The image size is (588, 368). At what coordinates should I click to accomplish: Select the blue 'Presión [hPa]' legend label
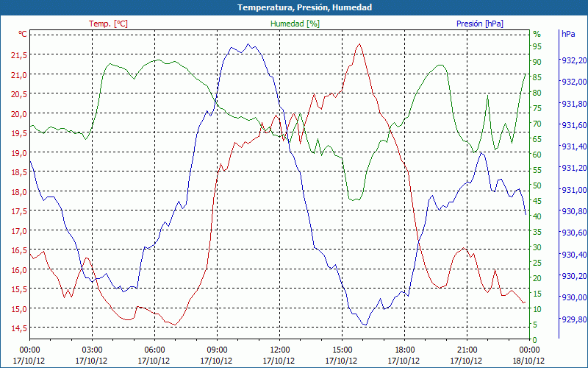[x=480, y=24]
